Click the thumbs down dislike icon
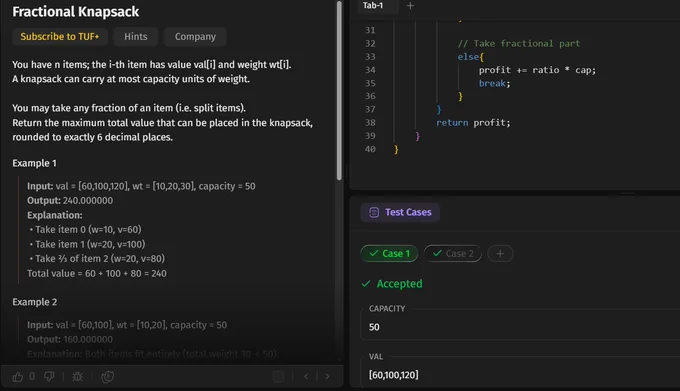The image size is (680, 391). tap(49, 377)
